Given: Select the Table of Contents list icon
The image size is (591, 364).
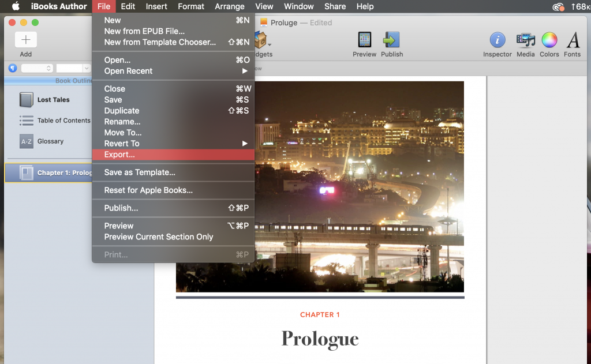Looking at the screenshot, I should 27,121.
